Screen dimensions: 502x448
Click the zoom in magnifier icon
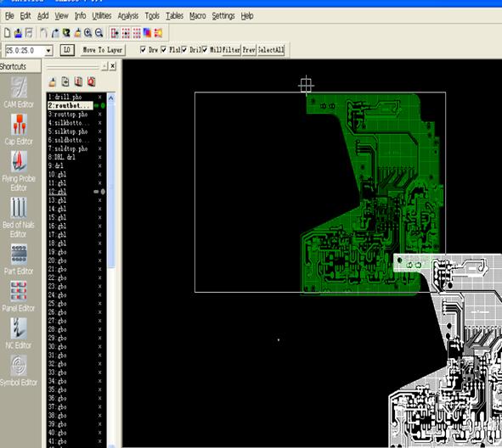click(x=88, y=32)
